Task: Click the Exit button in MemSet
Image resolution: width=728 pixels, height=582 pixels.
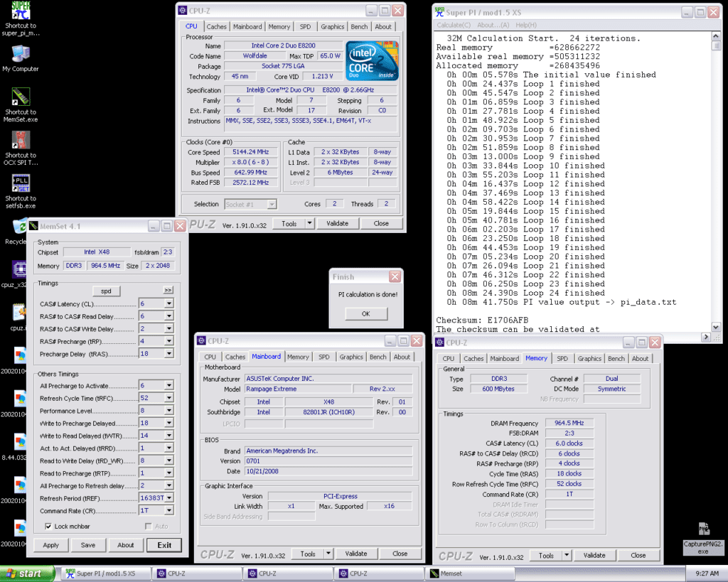Action: (164, 545)
